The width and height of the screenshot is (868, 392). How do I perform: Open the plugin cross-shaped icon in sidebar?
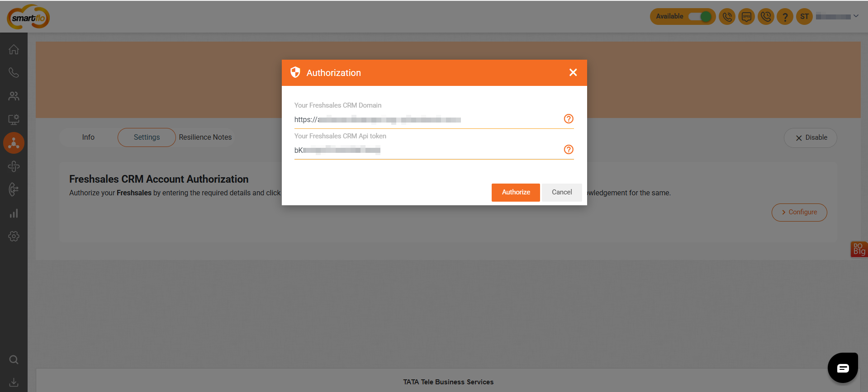point(14,166)
